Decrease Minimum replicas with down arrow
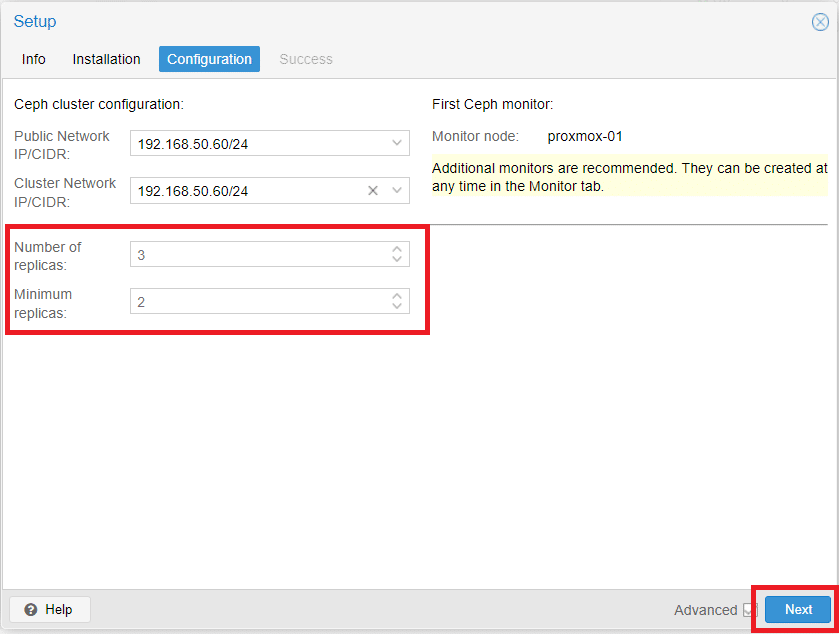This screenshot has height=634, width=839. (x=396, y=306)
